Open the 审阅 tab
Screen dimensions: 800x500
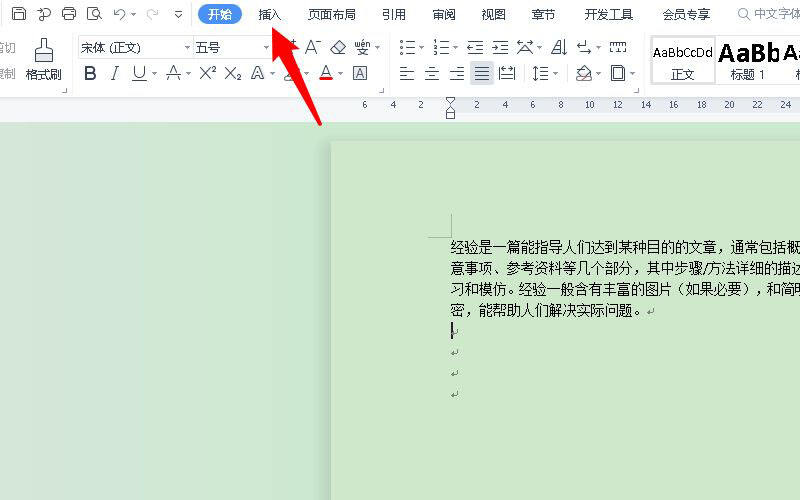444,14
